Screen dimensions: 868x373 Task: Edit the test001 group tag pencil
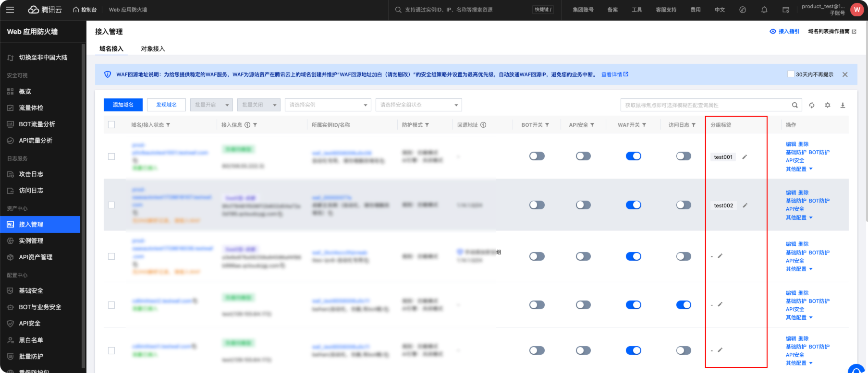(x=745, y=157)
